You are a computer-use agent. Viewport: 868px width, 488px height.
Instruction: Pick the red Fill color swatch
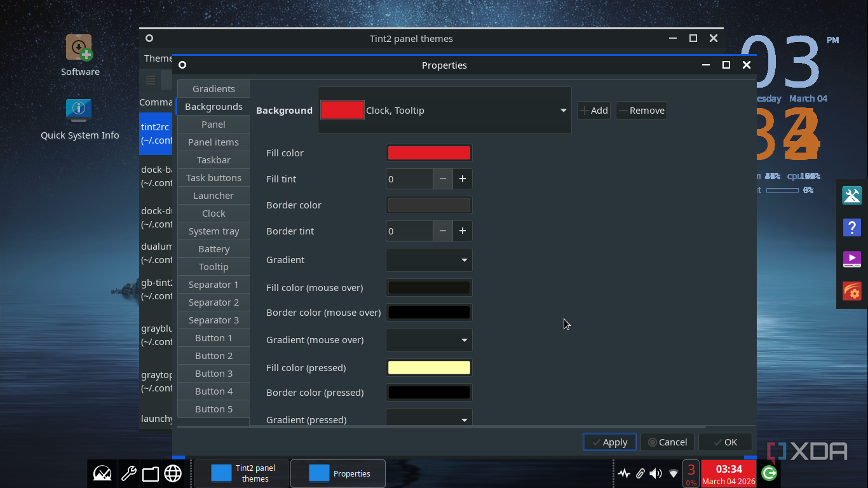tap(429, 153)
